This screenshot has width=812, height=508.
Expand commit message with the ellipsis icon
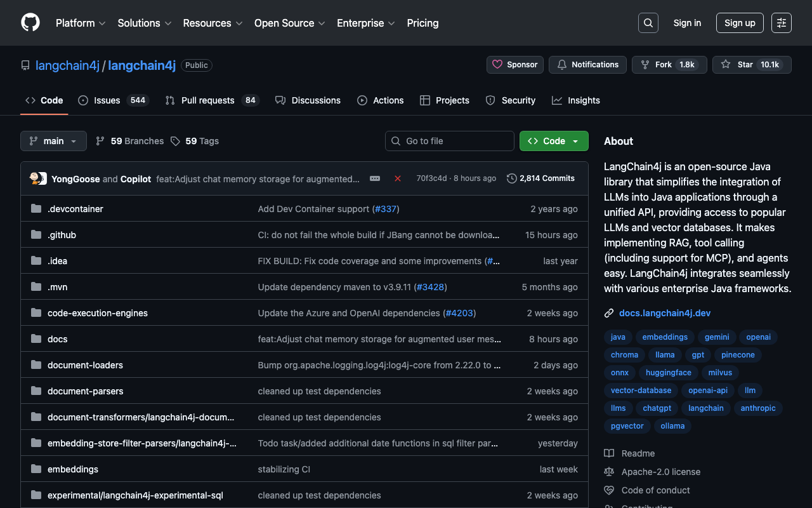point(375,178)
